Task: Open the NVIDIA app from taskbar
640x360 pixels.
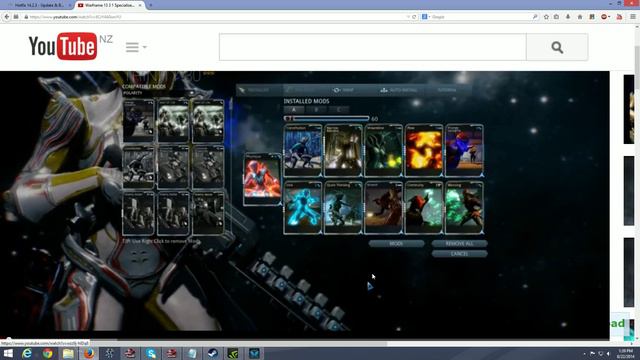Action: (x=233, y=353)
